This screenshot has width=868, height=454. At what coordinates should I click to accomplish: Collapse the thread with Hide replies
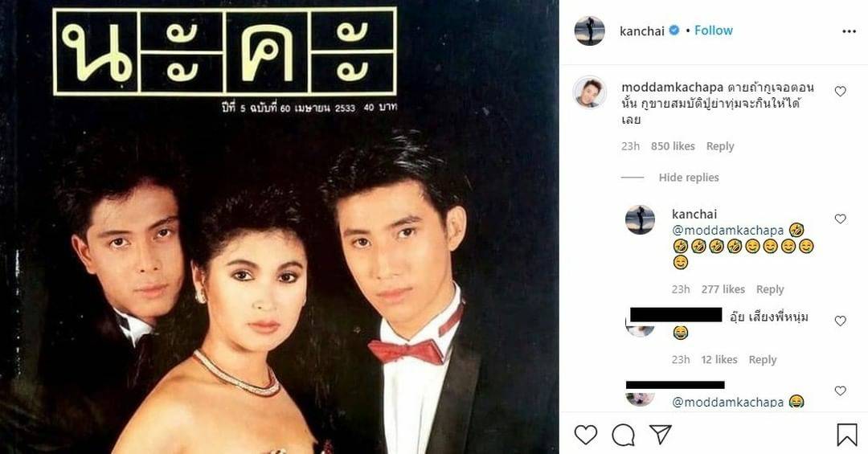coord(689,178)
